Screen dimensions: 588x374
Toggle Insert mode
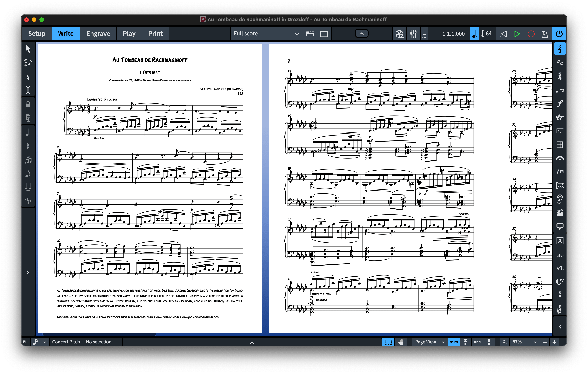(x=28, y=90)
